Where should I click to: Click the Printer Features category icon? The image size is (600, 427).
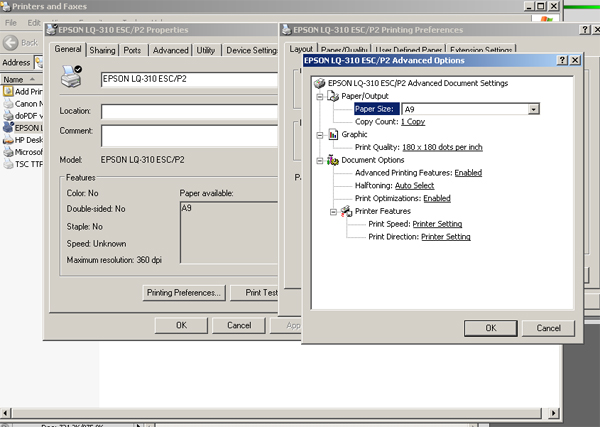click(x=346, y=211)
